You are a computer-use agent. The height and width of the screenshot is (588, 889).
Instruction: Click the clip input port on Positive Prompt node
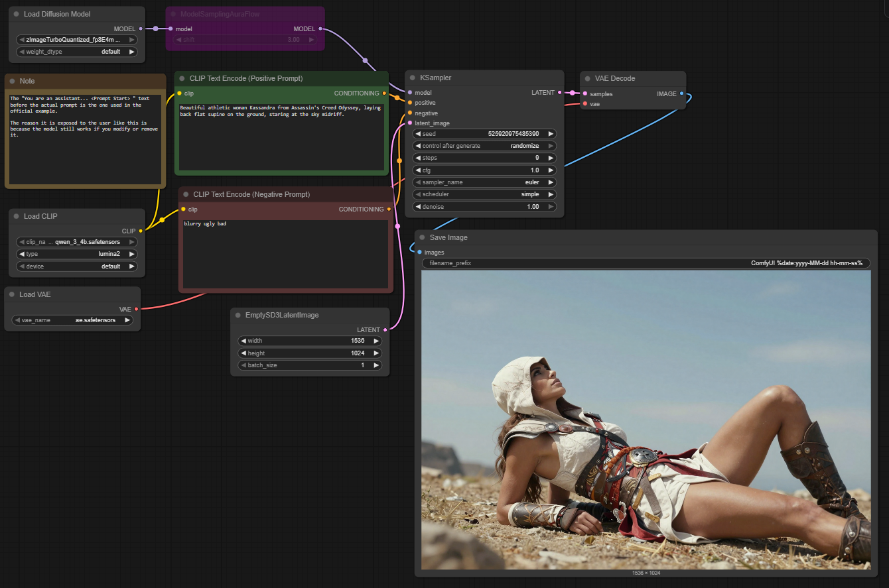tap(179, 93)
